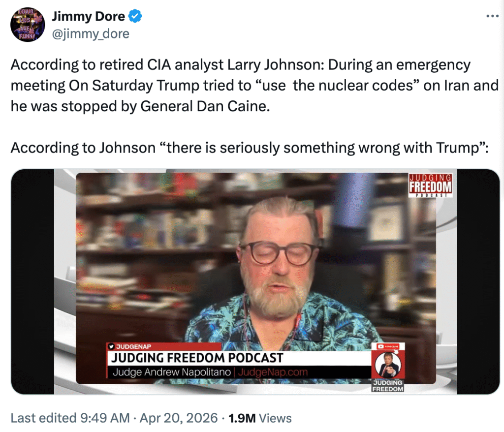Click the small Judging Freedom label under the portrait

[388, 386]
